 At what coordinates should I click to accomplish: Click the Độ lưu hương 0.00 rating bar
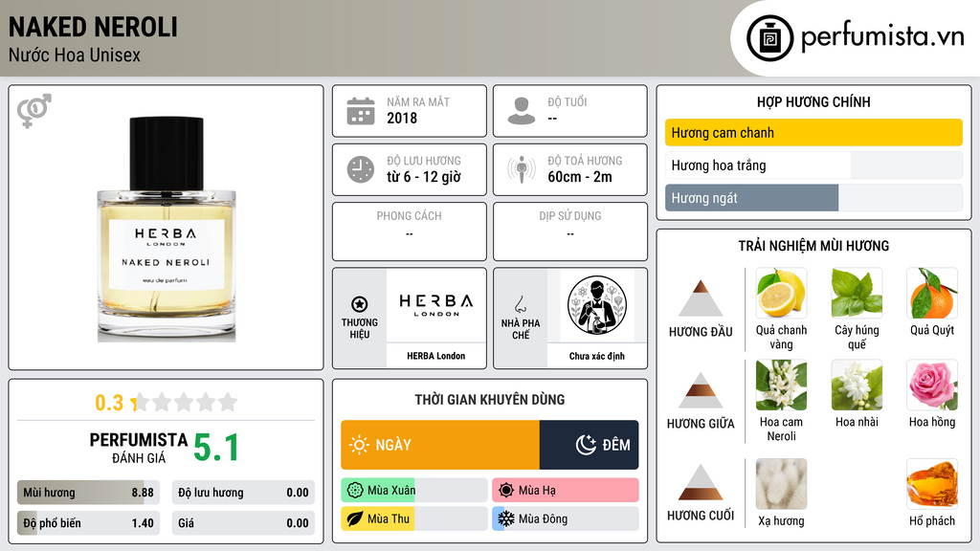243,493
